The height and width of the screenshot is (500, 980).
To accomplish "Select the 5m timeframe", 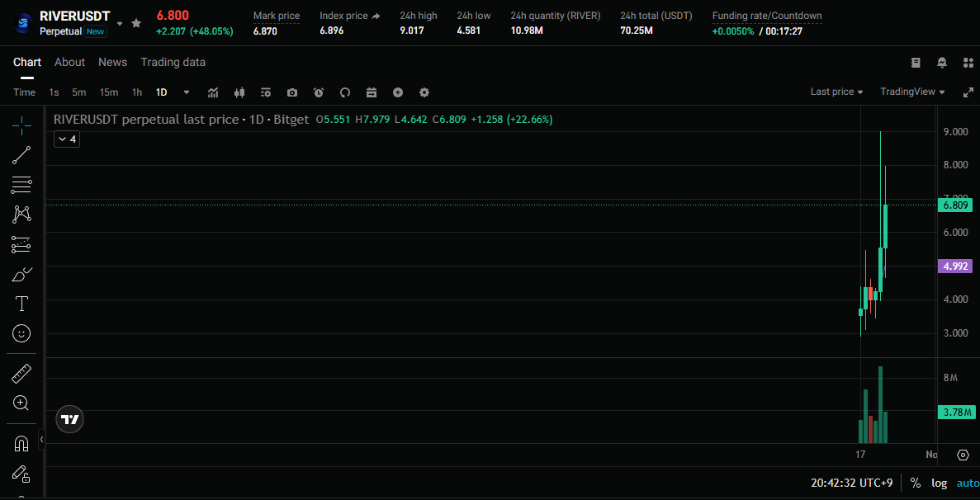I will coord(78,92).
